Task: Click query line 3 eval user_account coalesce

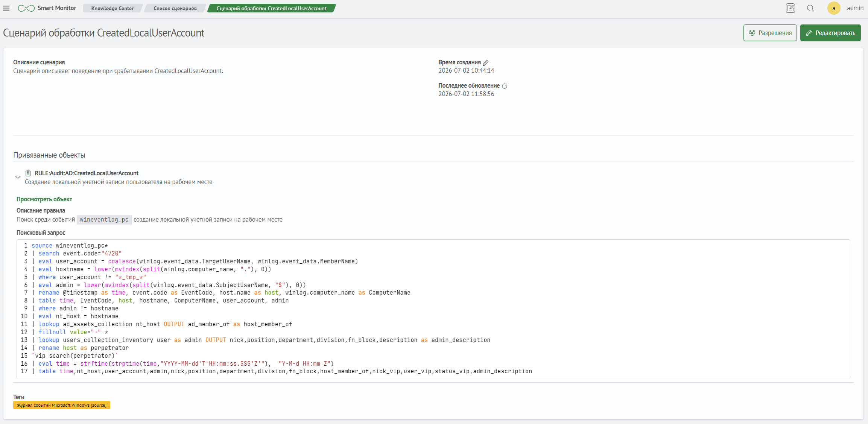Action: (x=195, y=261)
